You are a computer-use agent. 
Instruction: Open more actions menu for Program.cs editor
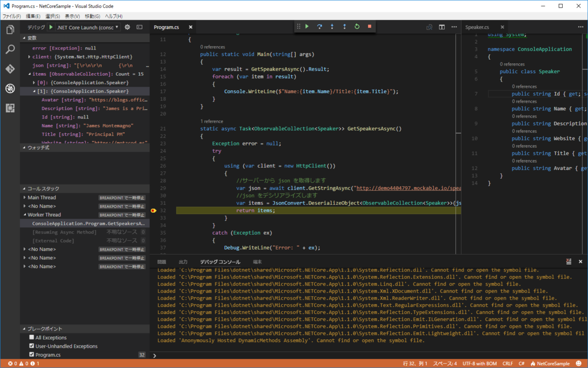pyautogui.click(x=454, y=27)
